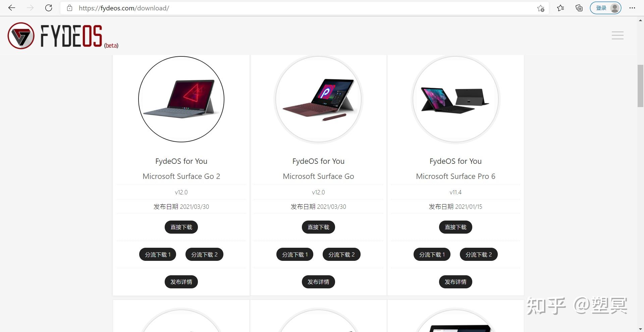
Task: Click 分流下载 1 for Surface Go
Action: coord(295,255)
